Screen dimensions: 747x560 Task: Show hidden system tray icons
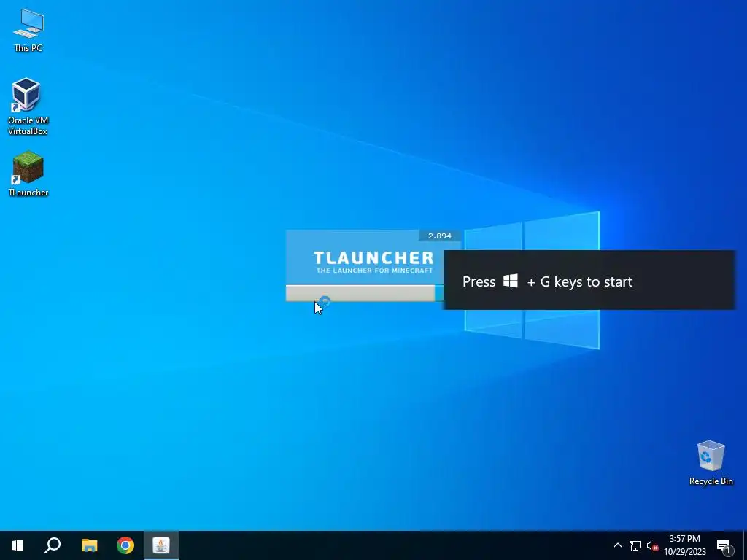pos(617,545)
